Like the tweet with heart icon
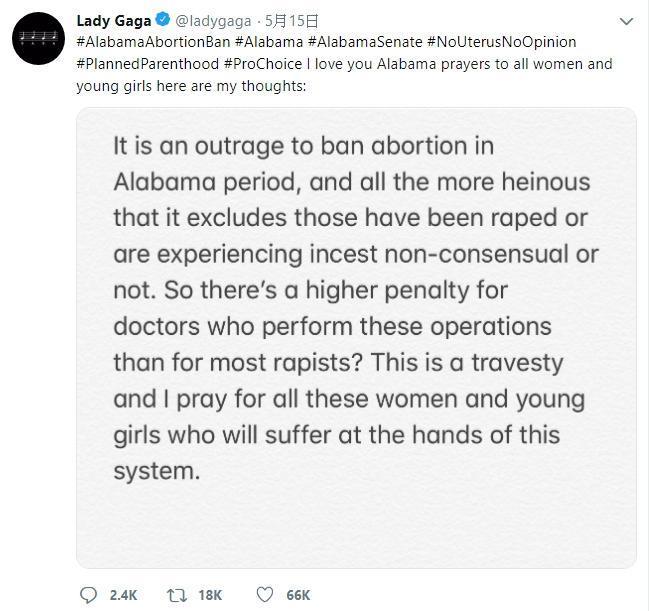The height and width of the screenshot is (611, 649). point(264,594)
